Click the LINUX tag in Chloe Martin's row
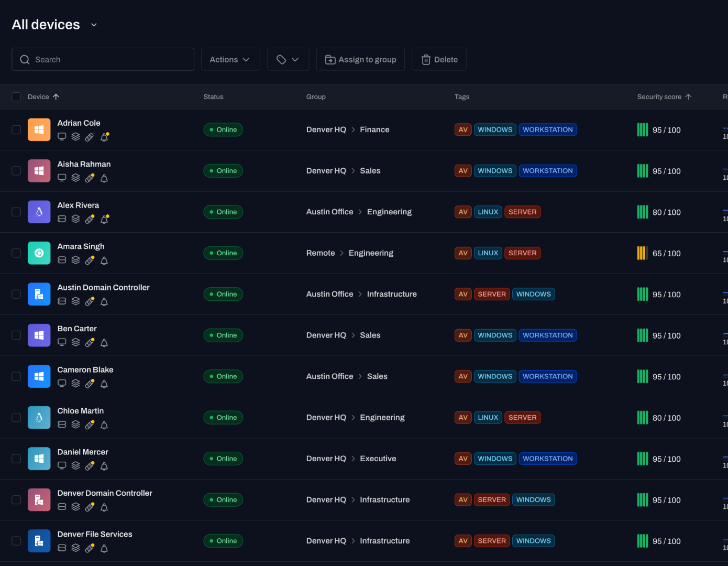The image size is (728, 566). tap(488, 418)
